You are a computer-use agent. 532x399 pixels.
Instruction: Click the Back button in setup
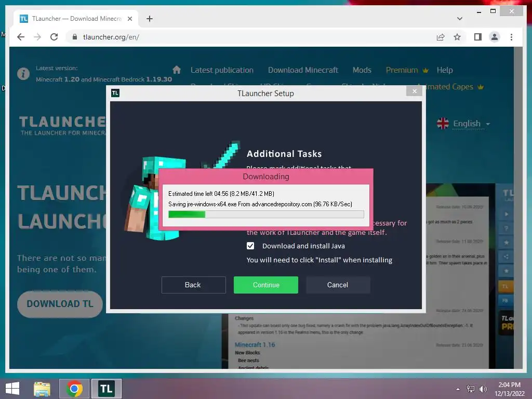[193, 285]
